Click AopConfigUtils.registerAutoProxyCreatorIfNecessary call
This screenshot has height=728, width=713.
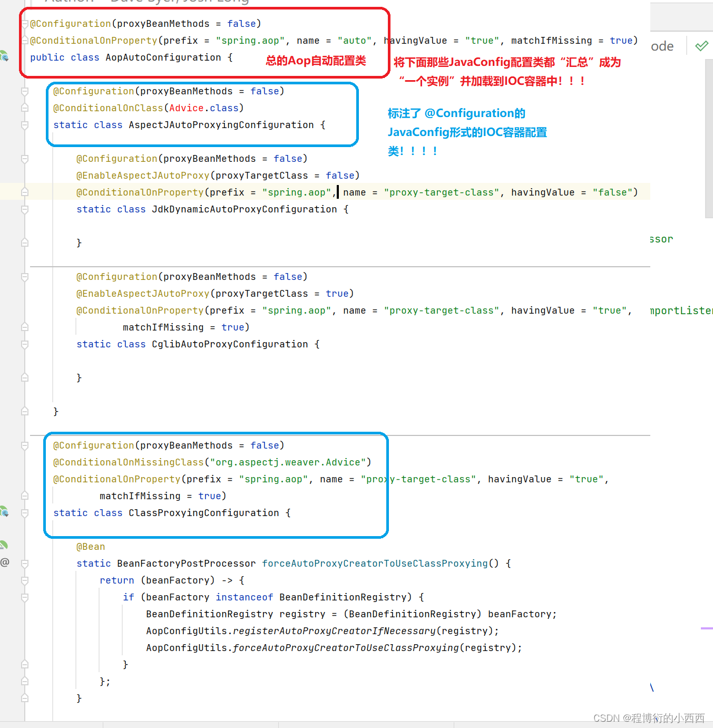(x=322, y=631)
